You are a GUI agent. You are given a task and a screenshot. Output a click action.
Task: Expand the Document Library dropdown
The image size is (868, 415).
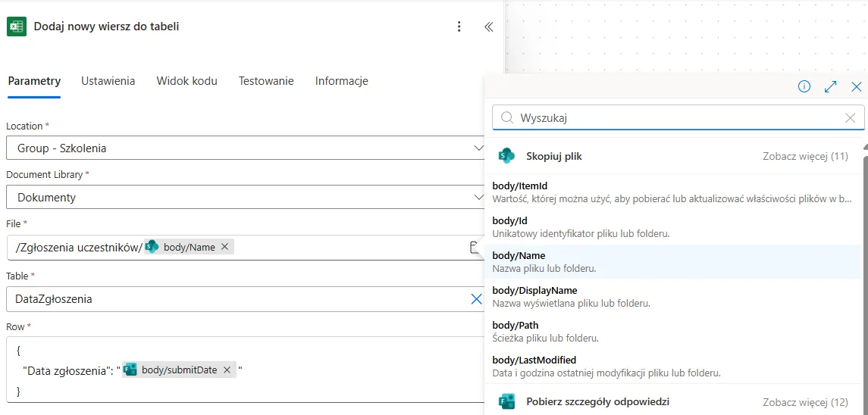(x=478, y=198)
